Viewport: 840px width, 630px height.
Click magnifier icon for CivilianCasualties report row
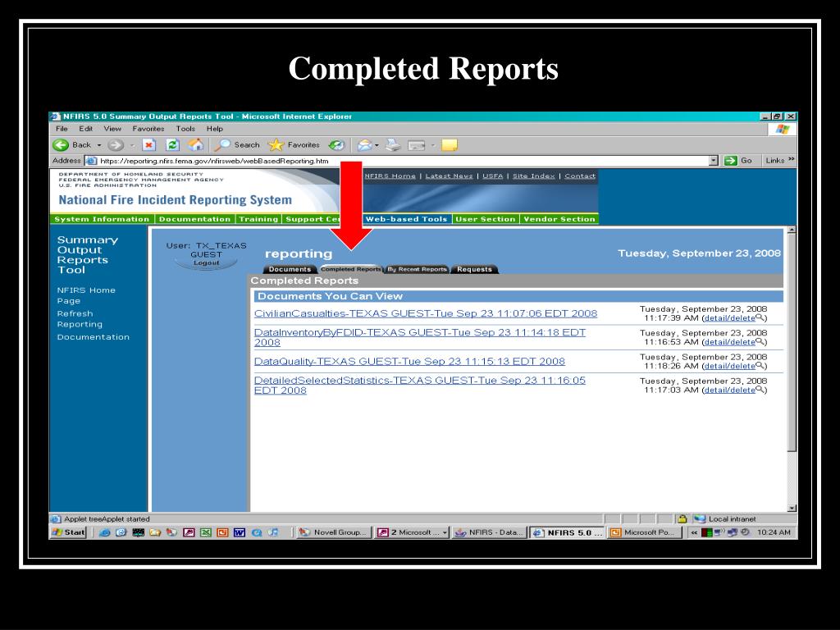[x=760, y=317]
